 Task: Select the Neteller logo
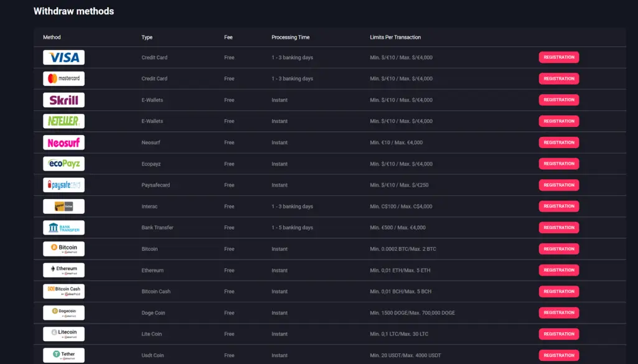pos(64,121)
